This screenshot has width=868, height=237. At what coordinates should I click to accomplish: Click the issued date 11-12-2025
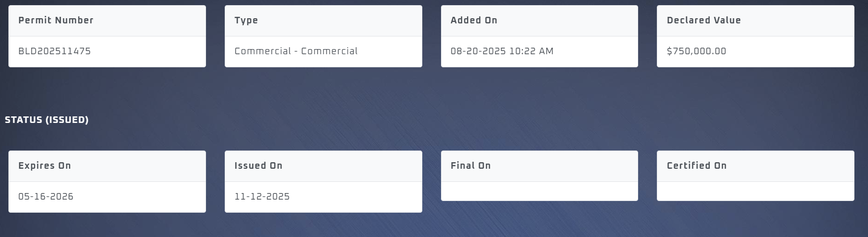tap(262, 197)
